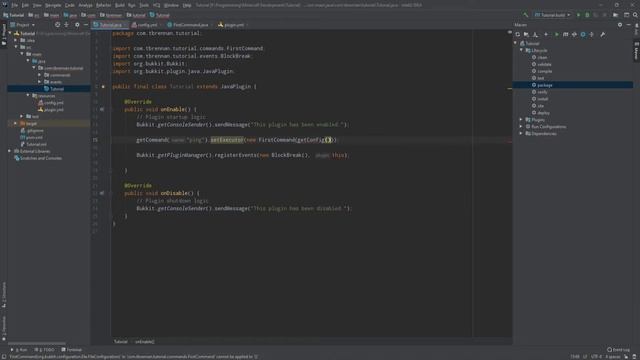Click the Maven vertical side tab
Viewport: 640px width, 360px height.
tap(636, 51)
